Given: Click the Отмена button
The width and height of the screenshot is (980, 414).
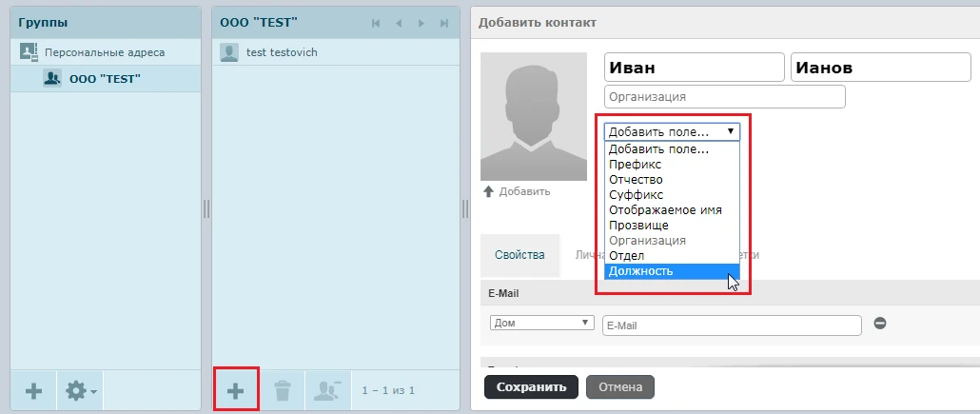Looking at the screenshot, I should pyautogui.click(x=619, y=386).
